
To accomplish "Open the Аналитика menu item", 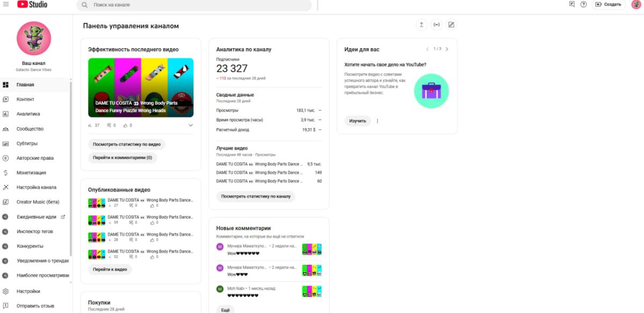I will [35, 114].
